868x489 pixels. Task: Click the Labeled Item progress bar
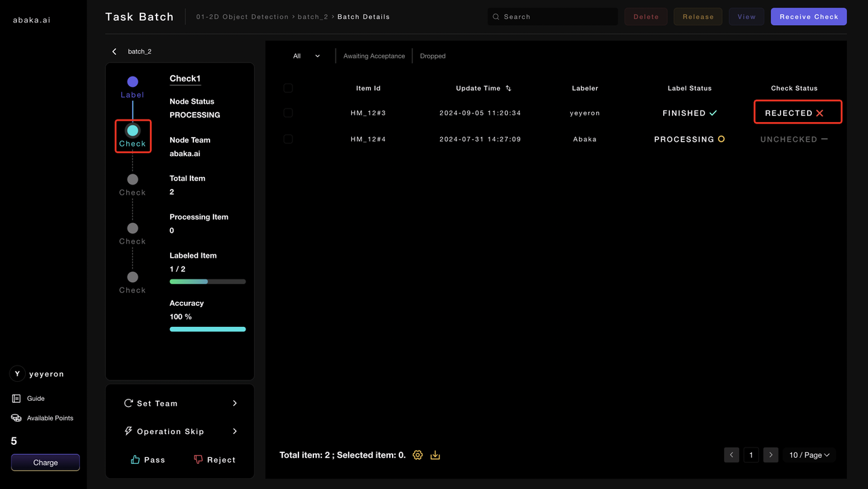pos(208,281)
